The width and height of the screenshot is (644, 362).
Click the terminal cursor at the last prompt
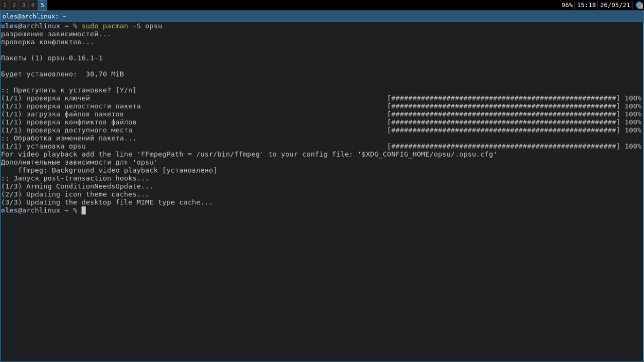(x=84, y=210)
